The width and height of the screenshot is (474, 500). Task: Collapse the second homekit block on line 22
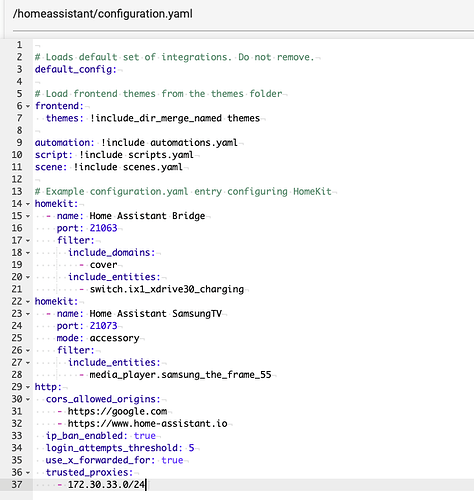pos(28,301)
